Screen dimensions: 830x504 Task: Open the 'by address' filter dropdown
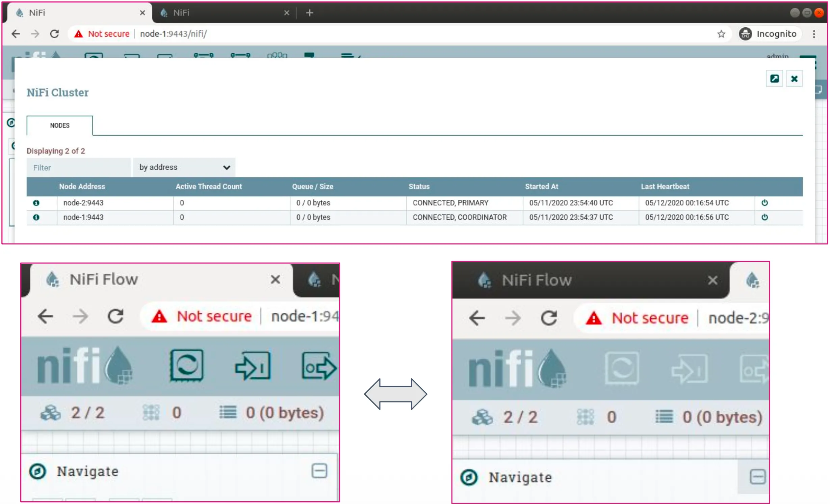click(x=184, y=168)
